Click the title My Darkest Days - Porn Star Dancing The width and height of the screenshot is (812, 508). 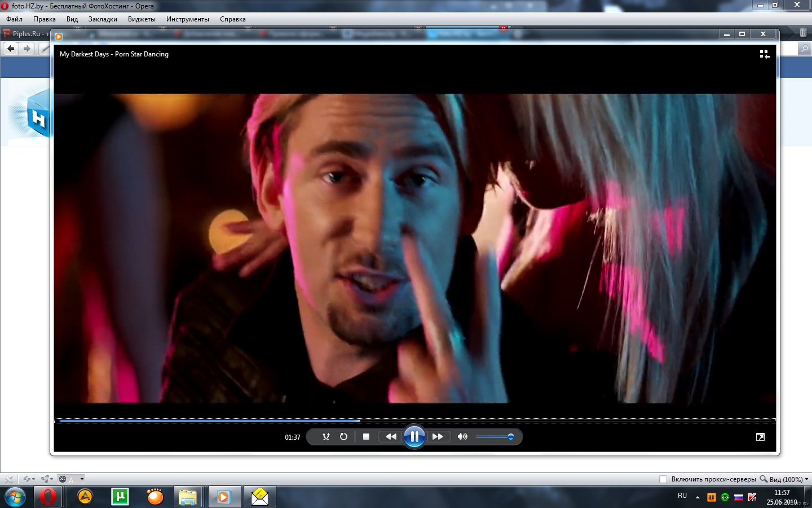coord(114,54)
